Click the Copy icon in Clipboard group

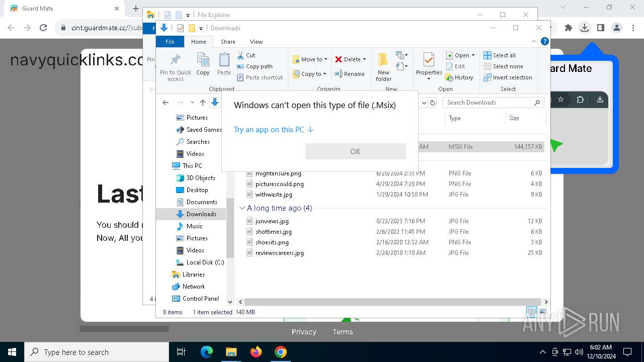pyautogui.click(x=203, y=60)
